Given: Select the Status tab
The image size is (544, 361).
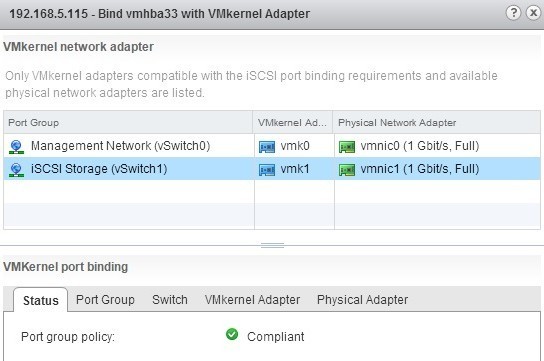Looking at the screenshot, I should (x=41, y=300).
